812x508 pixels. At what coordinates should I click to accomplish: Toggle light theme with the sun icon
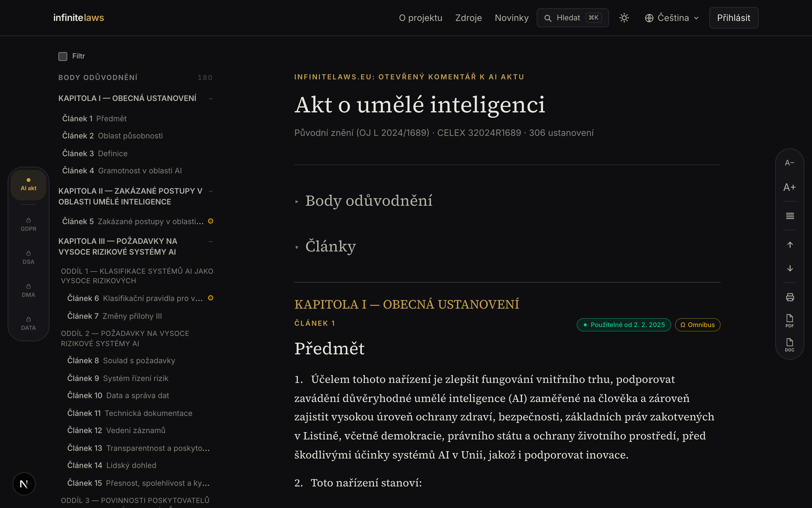click(624, 18)
